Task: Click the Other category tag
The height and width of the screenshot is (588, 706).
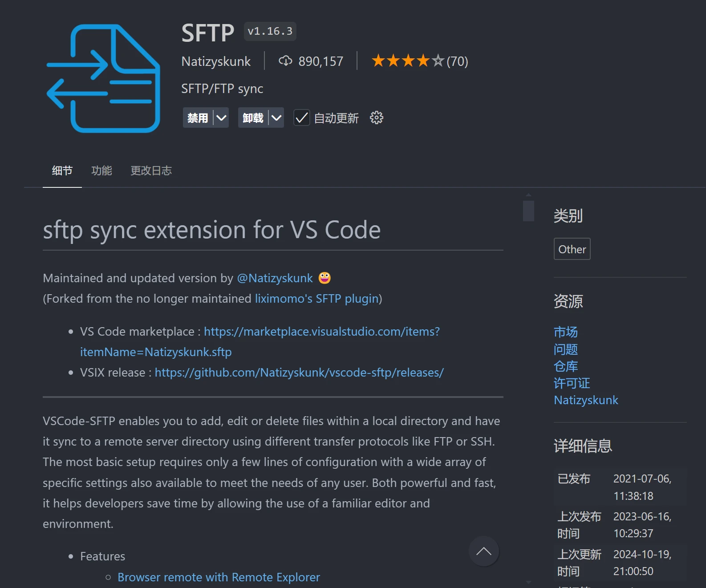Action: tap(572, 249)
